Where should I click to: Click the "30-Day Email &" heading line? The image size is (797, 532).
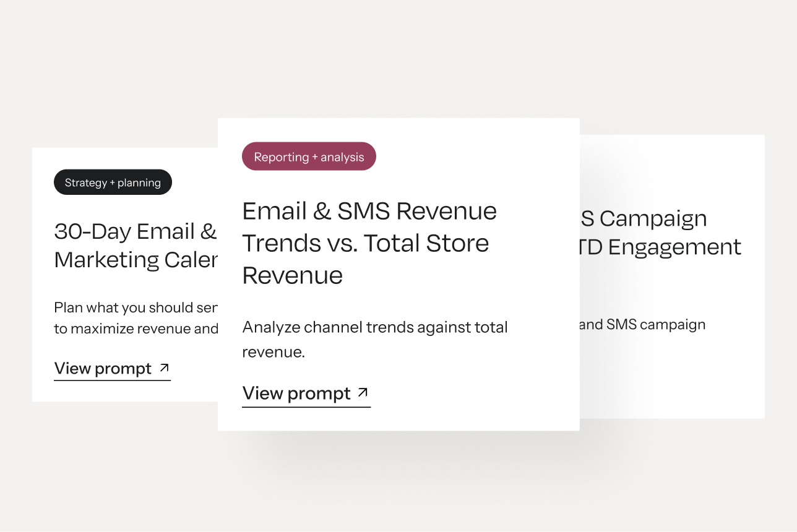coord(136,231)
